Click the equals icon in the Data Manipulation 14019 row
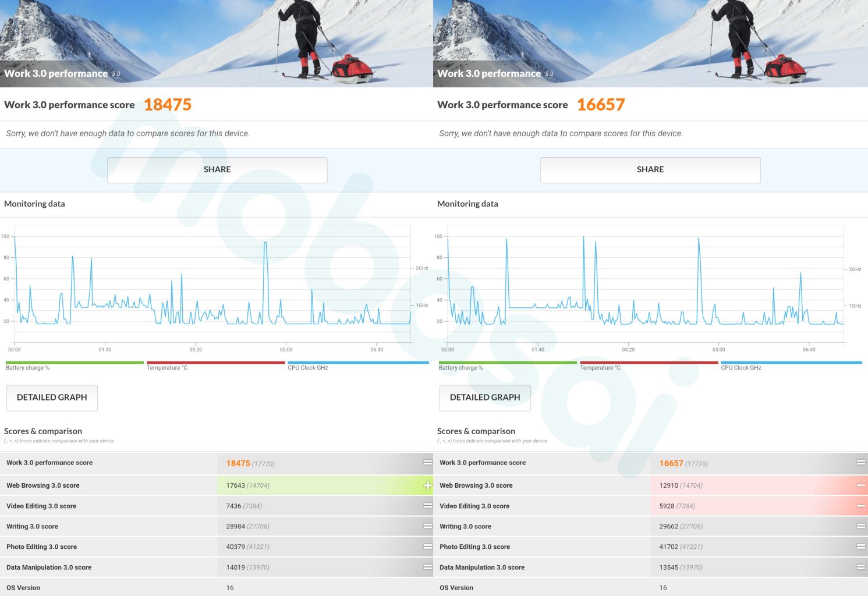 pyautogui.click(x=427, y=567)
